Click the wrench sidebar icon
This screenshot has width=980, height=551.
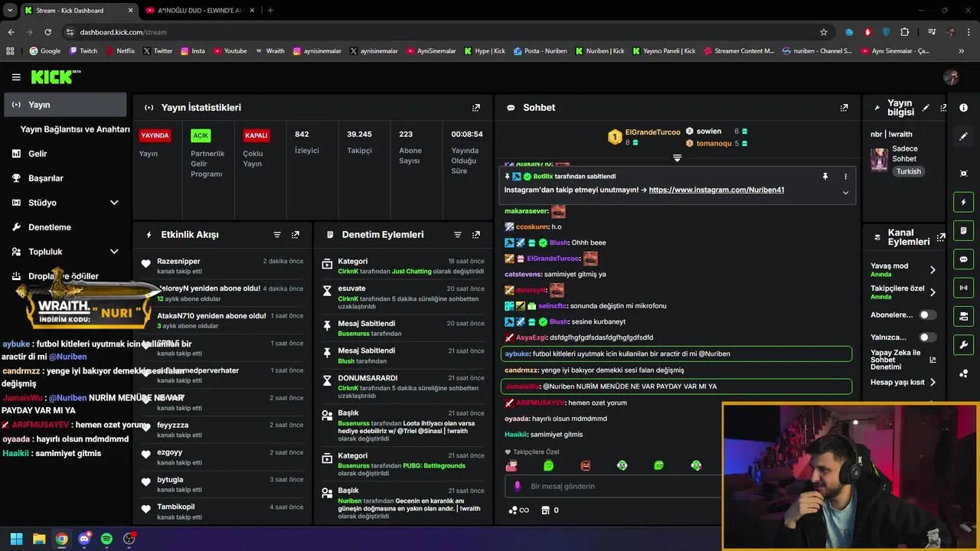964,344
